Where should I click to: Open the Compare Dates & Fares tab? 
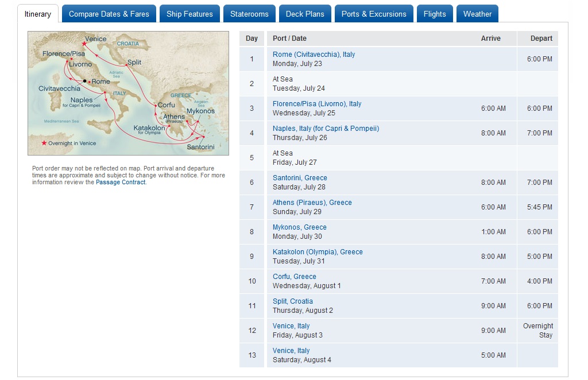(x=109, y=14)
